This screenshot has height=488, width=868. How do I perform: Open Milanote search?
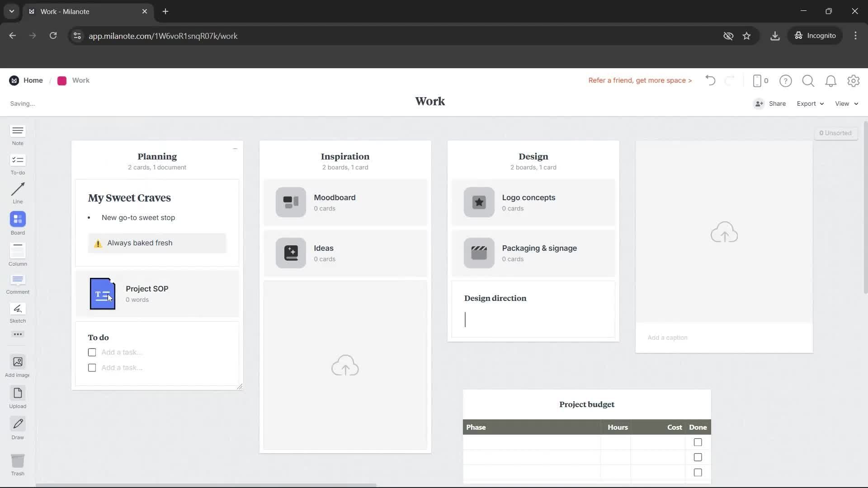coord(808,81)
